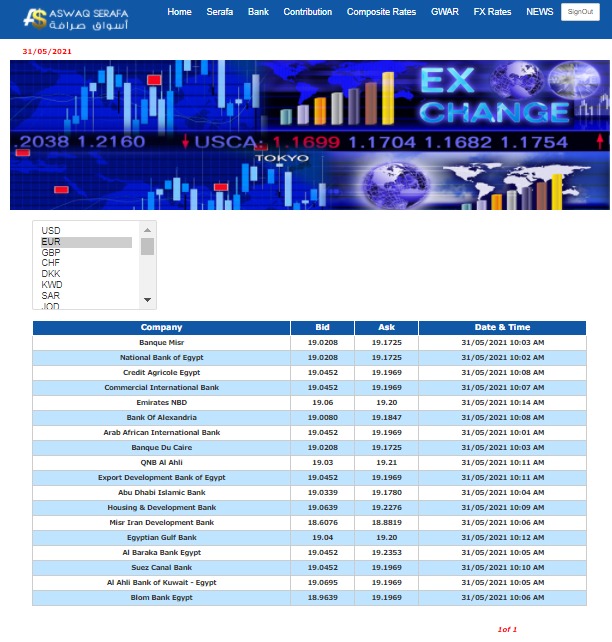Click Bank Of Alexandria
This screenshot has height=642, width=612.
[x=161, y=418]
